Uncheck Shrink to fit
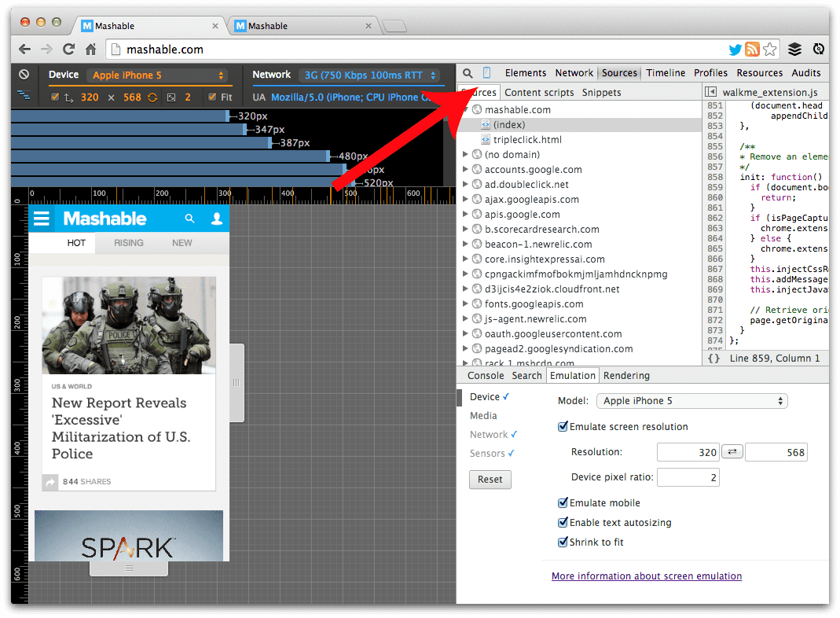 pyautogui.click(x=563, y=542)
